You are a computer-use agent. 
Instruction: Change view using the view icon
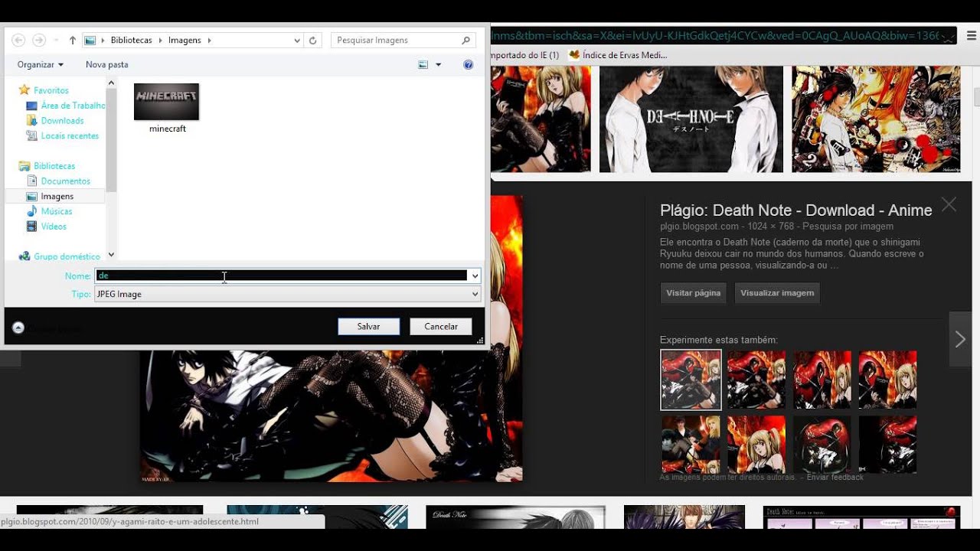(x=423, y=64)
